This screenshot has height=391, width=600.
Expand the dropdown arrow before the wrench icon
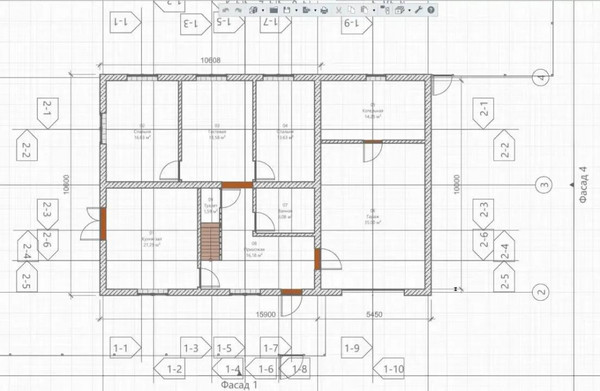click(x=409, y=10)
